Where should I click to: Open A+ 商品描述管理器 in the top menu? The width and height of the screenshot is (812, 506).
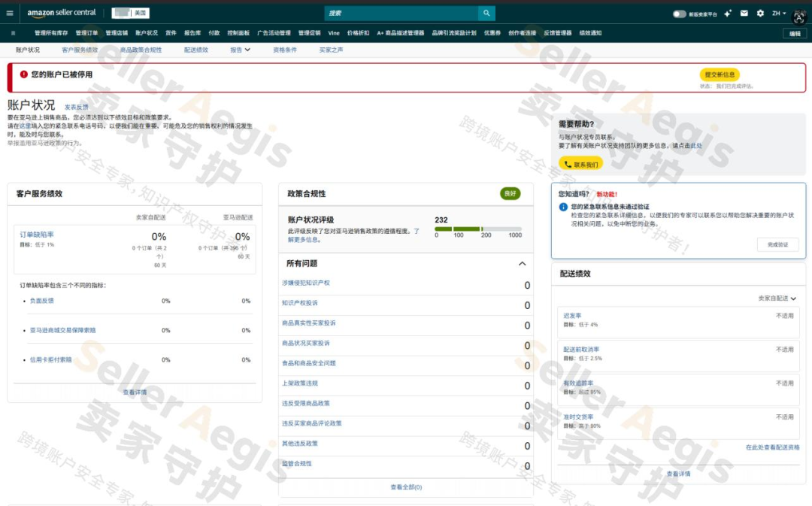coord(400,33)
